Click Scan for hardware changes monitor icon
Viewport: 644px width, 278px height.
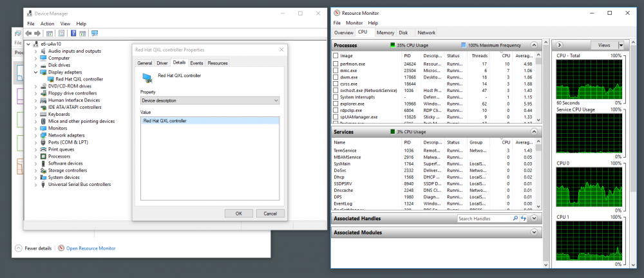(95, 33)
